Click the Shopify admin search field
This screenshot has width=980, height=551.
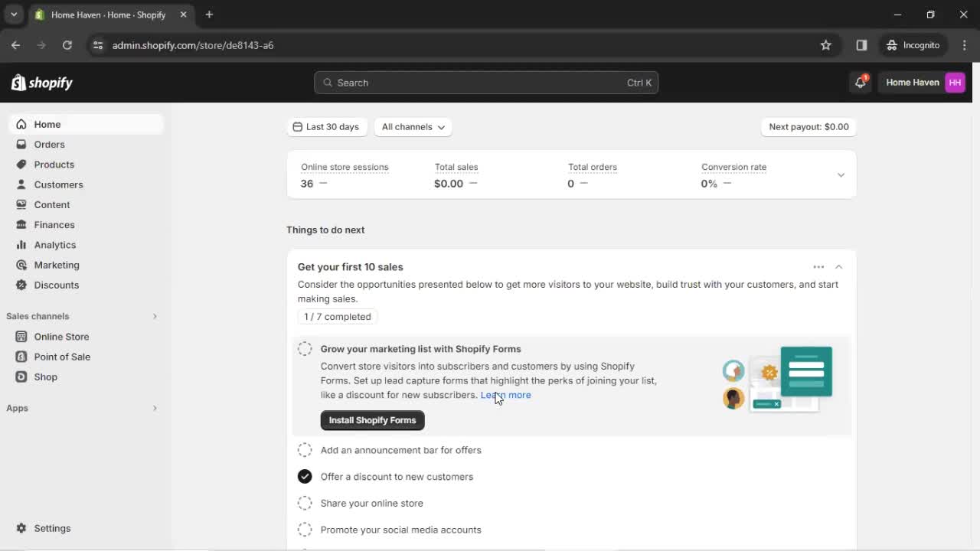(486, 83)
